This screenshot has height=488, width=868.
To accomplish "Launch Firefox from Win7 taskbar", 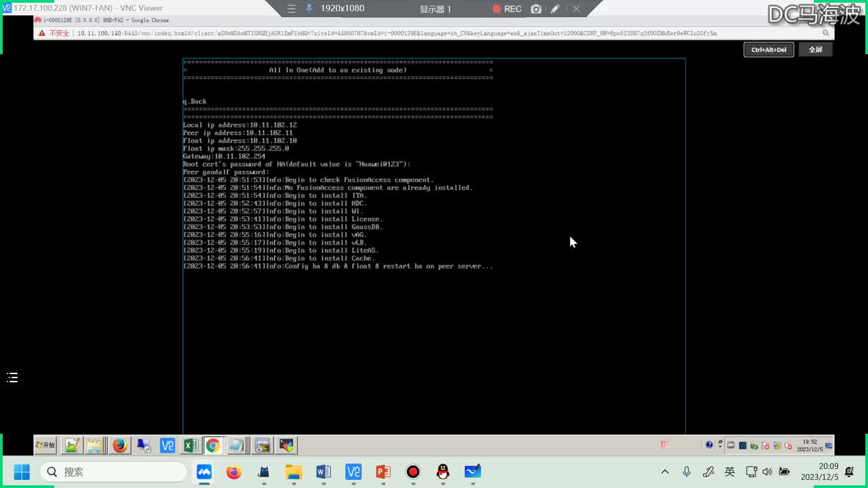I will pyautogui.click(x=120, y=445).
